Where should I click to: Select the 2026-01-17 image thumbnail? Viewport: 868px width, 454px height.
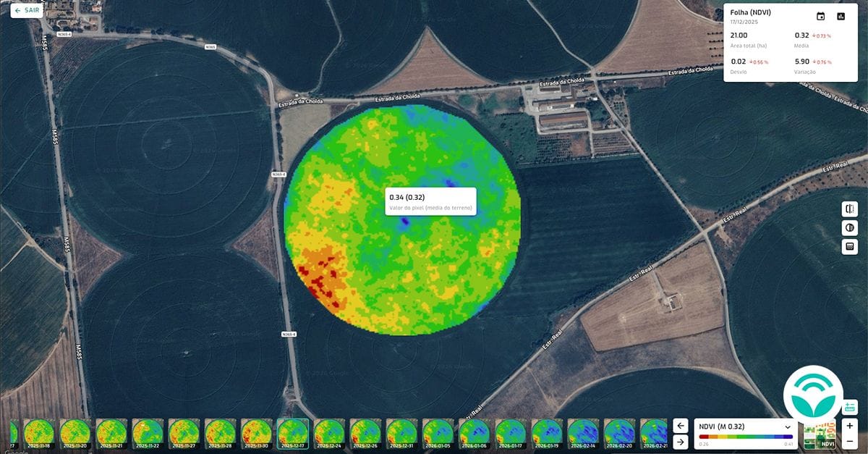pos(511,434)
